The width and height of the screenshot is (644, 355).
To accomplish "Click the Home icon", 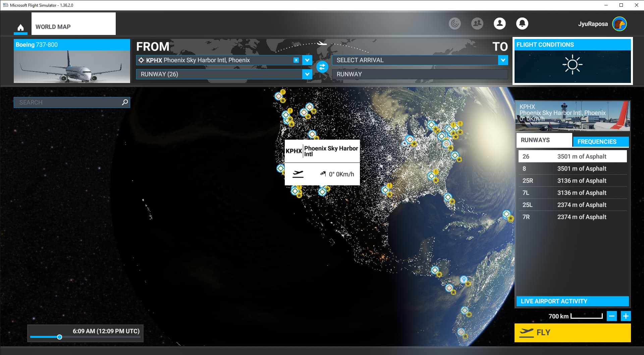I will pos(20,28).
